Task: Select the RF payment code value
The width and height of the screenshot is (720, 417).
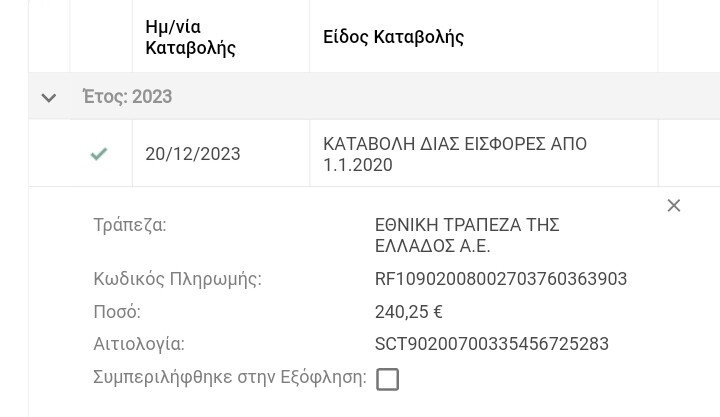Action: tap(501, 279)
